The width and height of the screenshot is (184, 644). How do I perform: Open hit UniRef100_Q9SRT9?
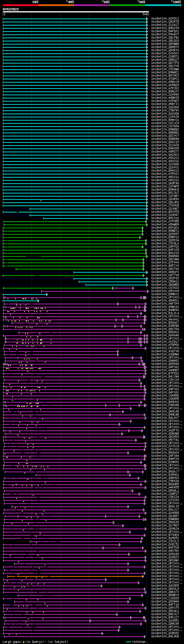[165, 22]
